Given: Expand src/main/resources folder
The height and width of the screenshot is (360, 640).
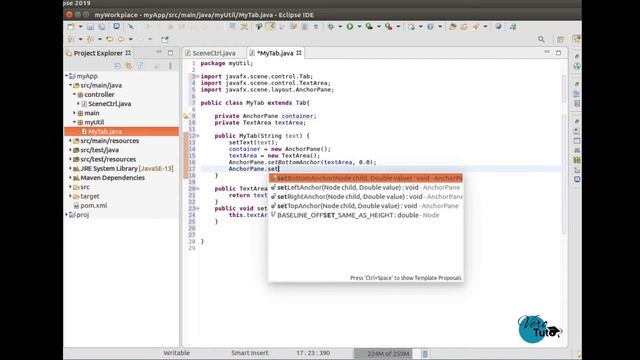Looking at the screenshot, I should (71, 140).
